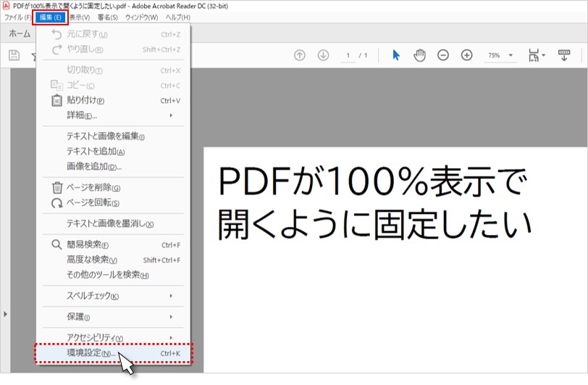The width and height of the screenshot is (588, 385).
Task: Choose その他のツールを検索
Action: 114,275
